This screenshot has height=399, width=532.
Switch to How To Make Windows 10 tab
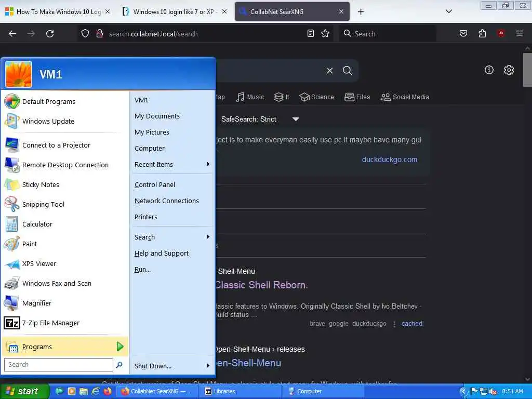click(x=58, y=11)
